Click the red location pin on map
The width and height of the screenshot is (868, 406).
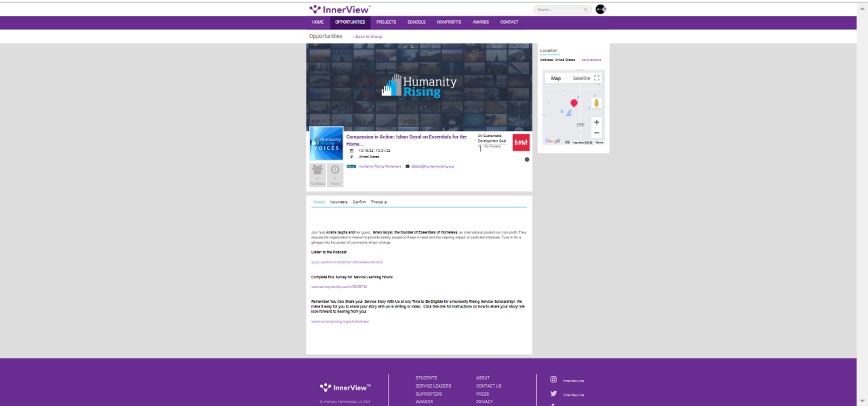coord(574,103)
